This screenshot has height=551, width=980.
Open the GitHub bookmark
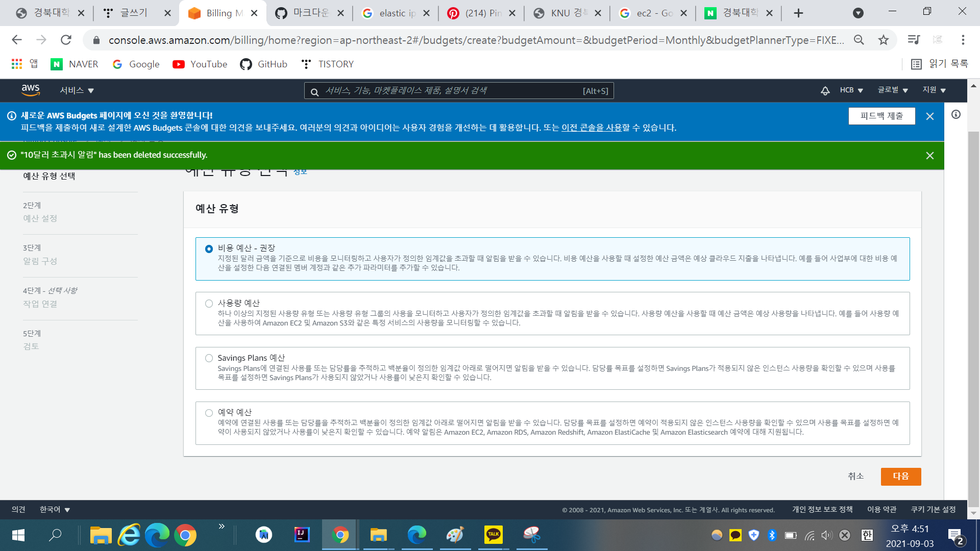264,64
